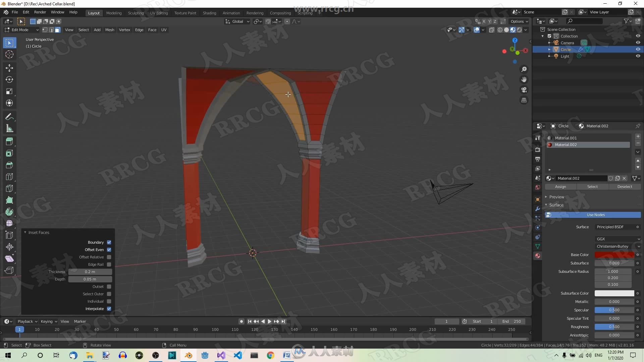This screenshot has height=362, width=644.
Task: Select the Rip Region tool
Action: pyautogui.click(x=9, y=270)
